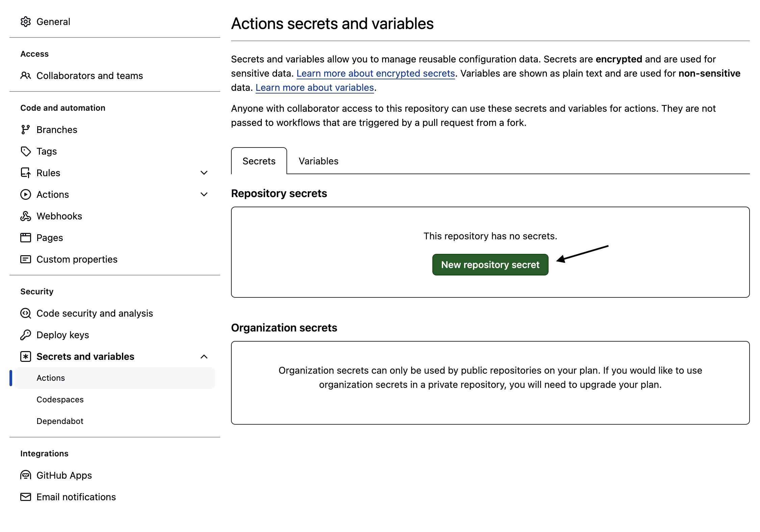Expand the Actions section

204,194
